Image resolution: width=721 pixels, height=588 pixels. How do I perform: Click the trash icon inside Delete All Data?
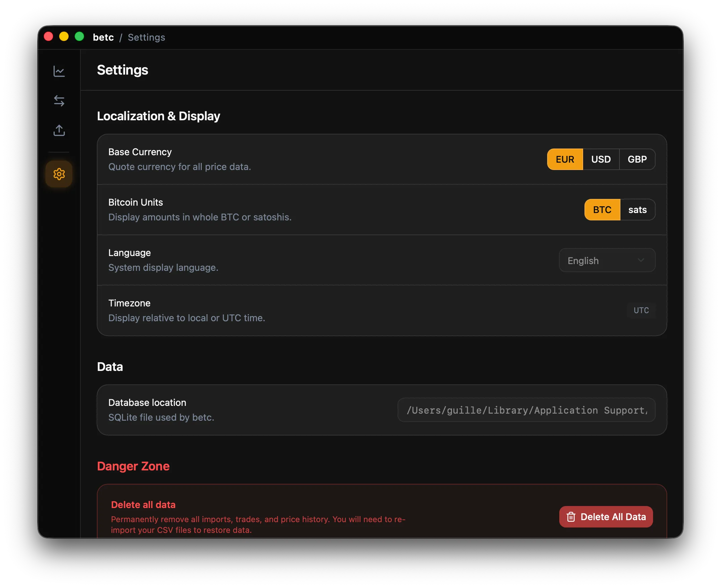point(571,517)
